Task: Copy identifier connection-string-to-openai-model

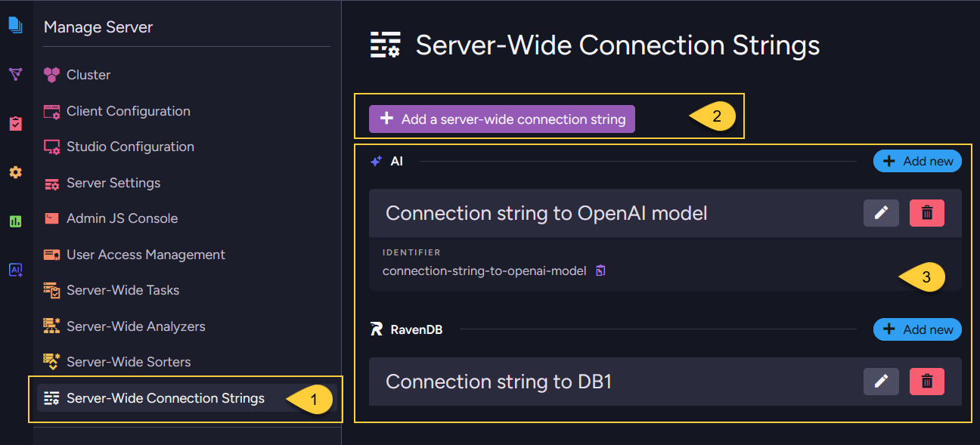Action: coord(600,270)
